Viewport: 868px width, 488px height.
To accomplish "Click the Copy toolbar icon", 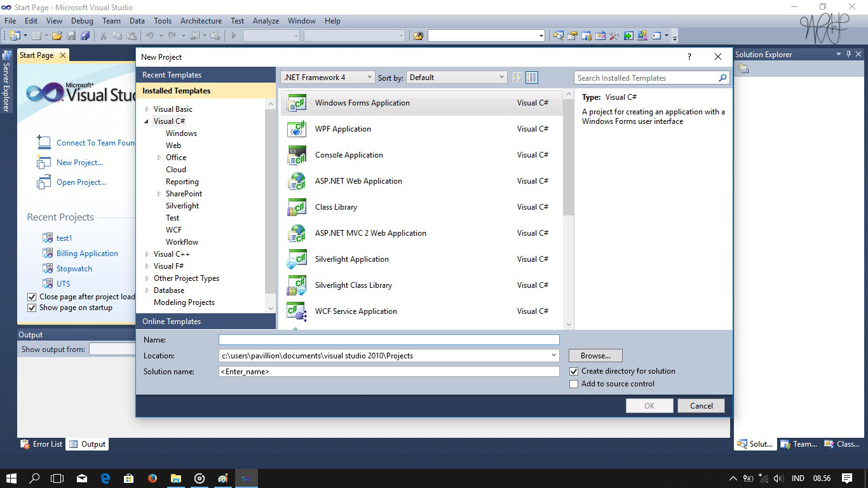I will [118, 36].
